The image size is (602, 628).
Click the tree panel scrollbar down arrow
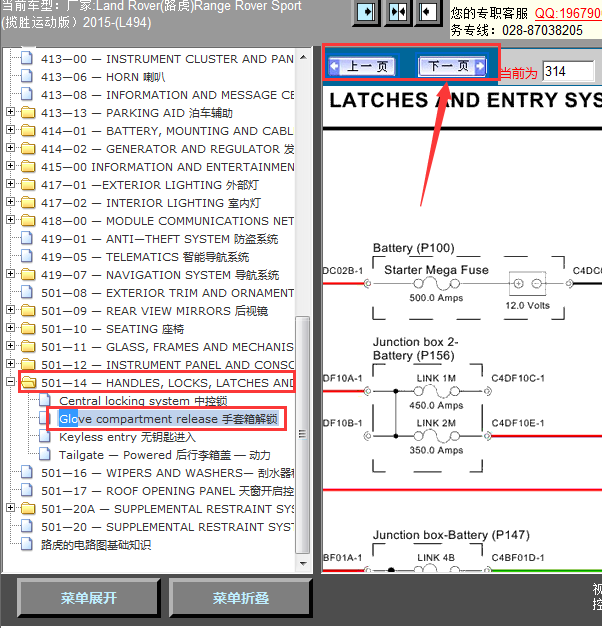pyautogui.click(x=303, y=564)
